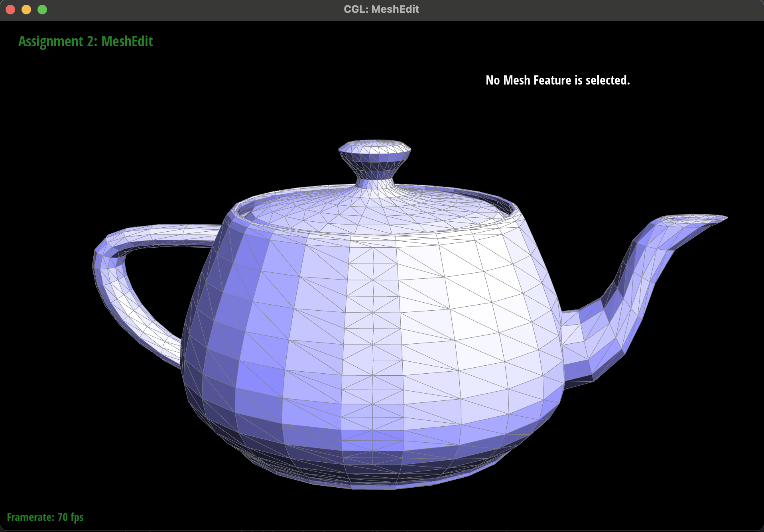Pick the tip of the teapot spout
Screen dimensions: 764x532
tap(718, 218)
